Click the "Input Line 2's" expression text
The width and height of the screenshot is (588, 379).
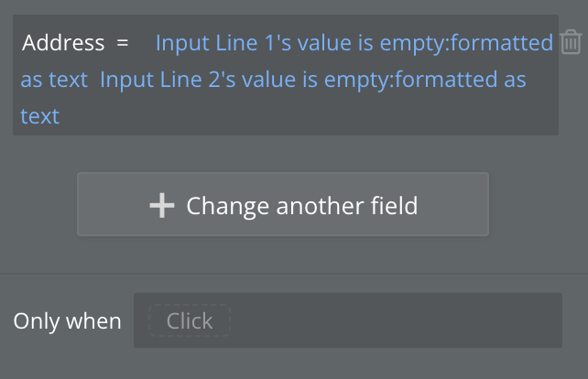coord(162,80)
